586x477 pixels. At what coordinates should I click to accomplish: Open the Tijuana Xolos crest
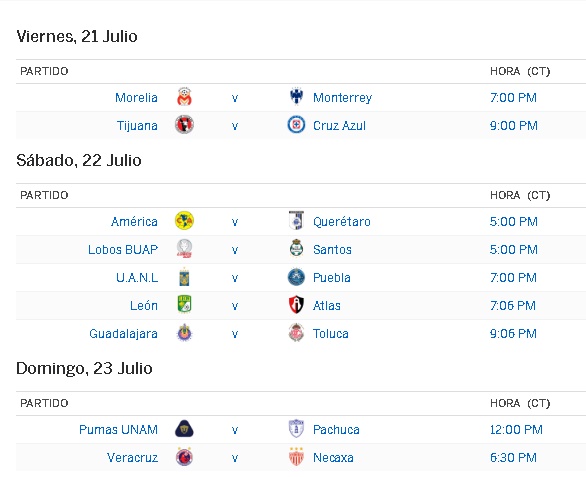point(184,125)
